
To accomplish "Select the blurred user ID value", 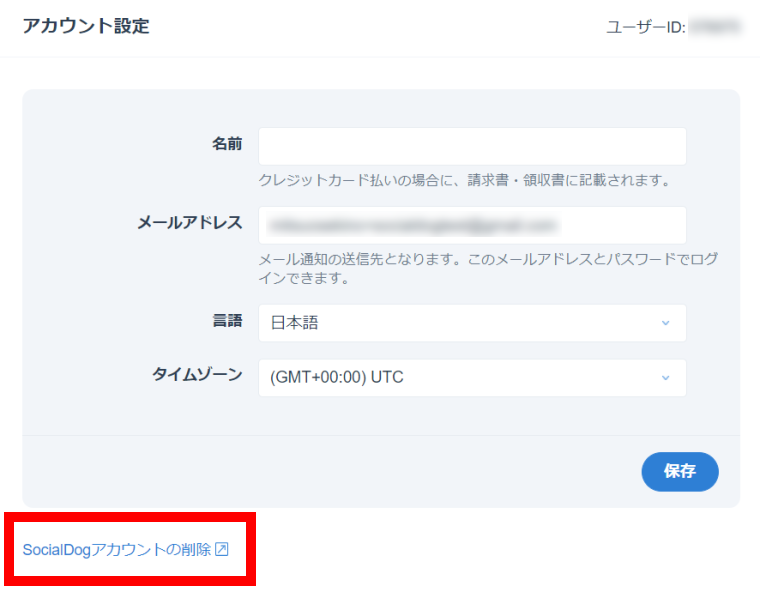I will coord(716,28).
